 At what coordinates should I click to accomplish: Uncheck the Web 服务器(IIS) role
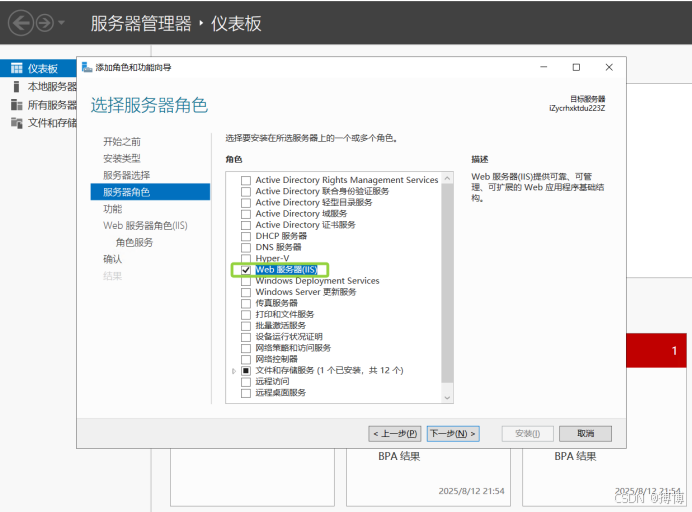[x=246, y=270]
